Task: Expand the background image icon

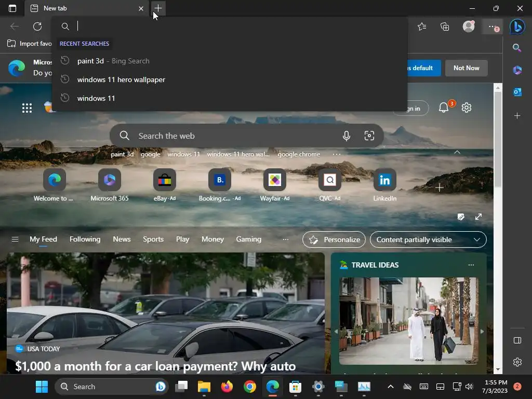Action: 478,217
